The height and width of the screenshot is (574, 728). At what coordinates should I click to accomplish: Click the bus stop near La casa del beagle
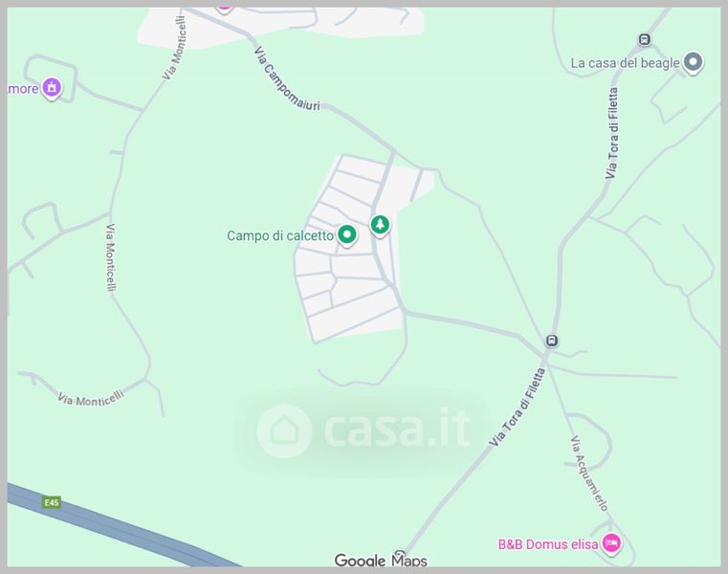[x=645, y=40]
